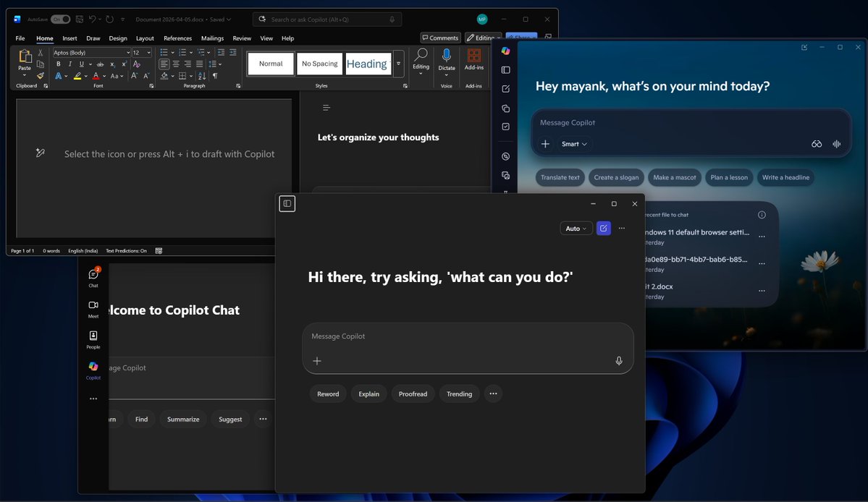Click Text Effects glowing A icon
868x502 pixels.
pyautogui.click(x=58, y=76)
